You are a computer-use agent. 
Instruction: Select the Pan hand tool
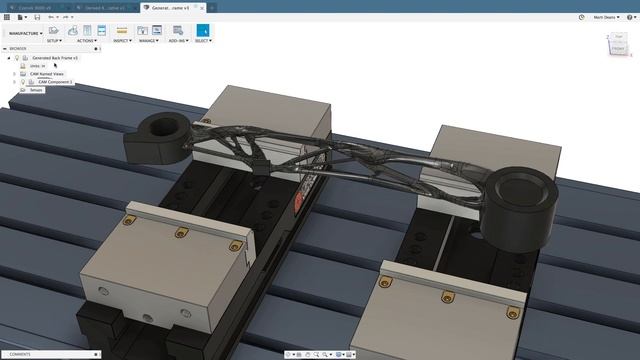click(308, 355)
